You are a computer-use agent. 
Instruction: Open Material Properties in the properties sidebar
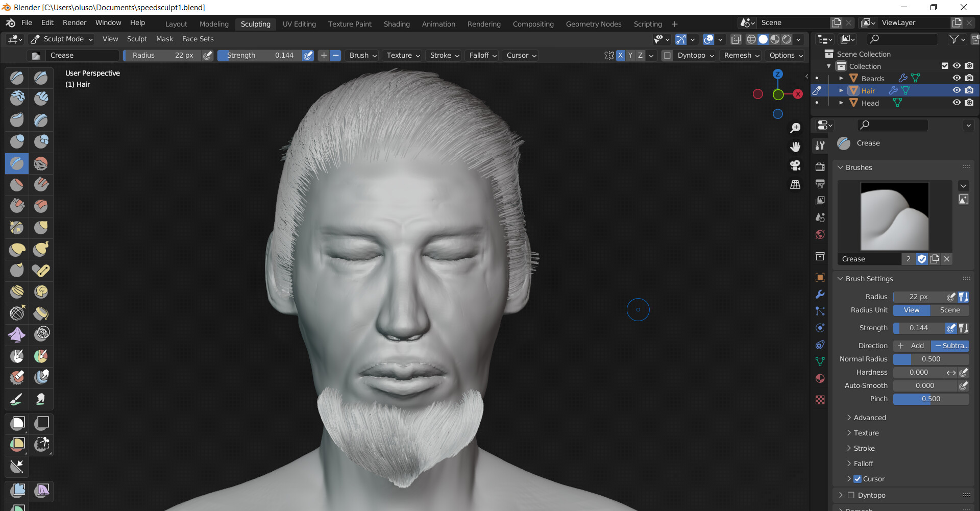[820, 378]
